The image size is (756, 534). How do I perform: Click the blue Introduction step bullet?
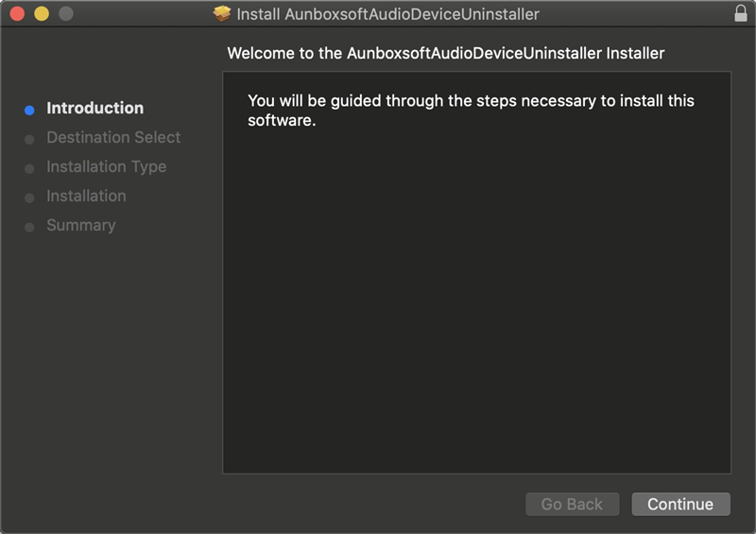tap(29, 111)
